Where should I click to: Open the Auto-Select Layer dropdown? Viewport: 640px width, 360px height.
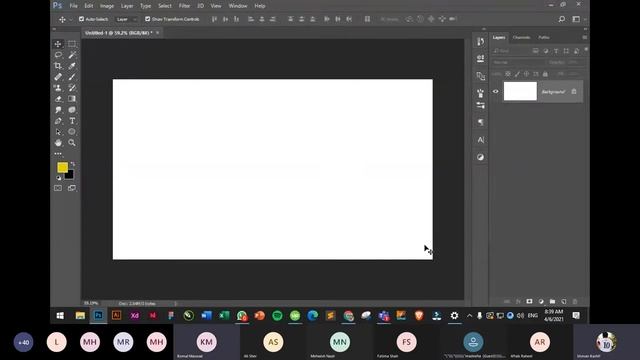[x=126, y=19]
